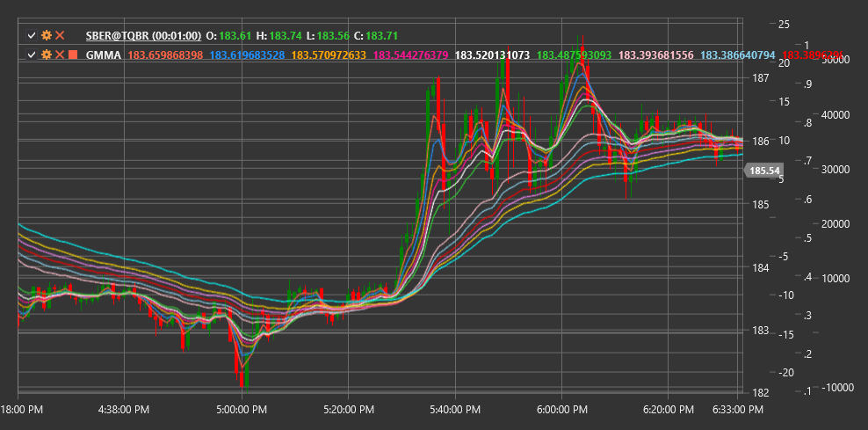Open settings gear for SBER@TQBR series
Screen dimensions: 868x430
(47, 35)
